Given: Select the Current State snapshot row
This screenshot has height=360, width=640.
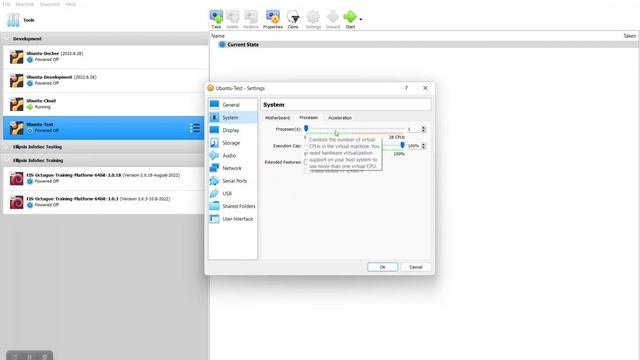Looking at the screenshot, I should (424, 44).
